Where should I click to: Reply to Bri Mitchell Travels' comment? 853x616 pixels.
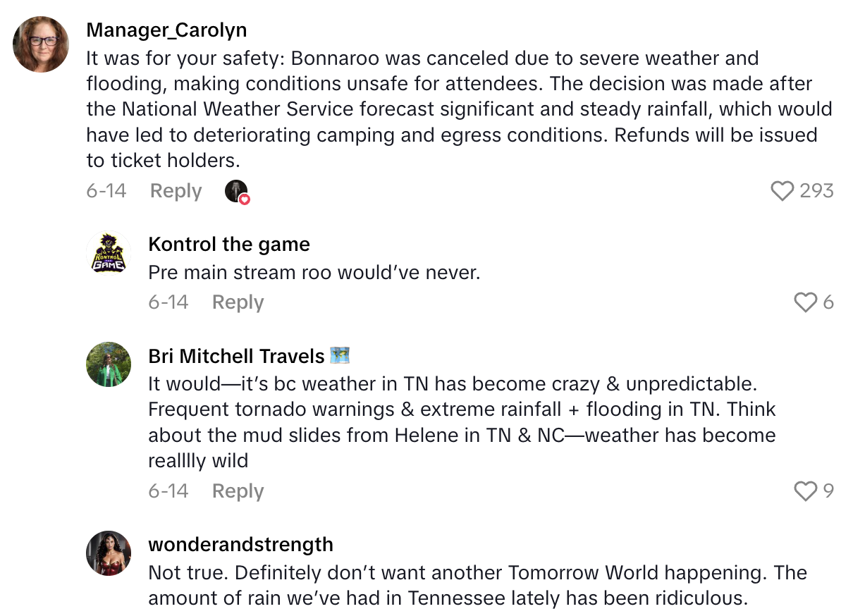coord(238,491)
